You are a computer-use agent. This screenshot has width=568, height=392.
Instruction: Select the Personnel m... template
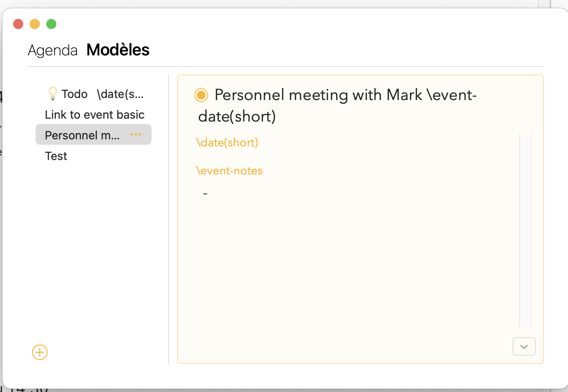(94, 135)
